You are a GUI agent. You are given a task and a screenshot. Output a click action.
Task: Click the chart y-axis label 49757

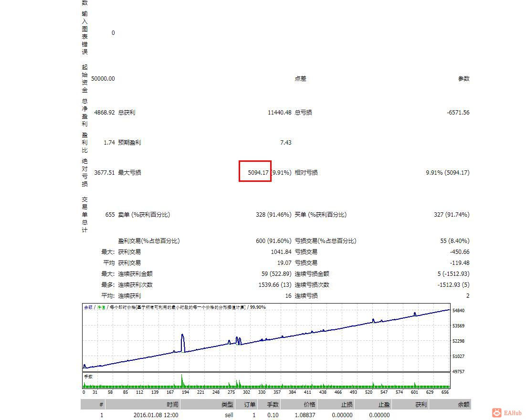pos(458,371)
